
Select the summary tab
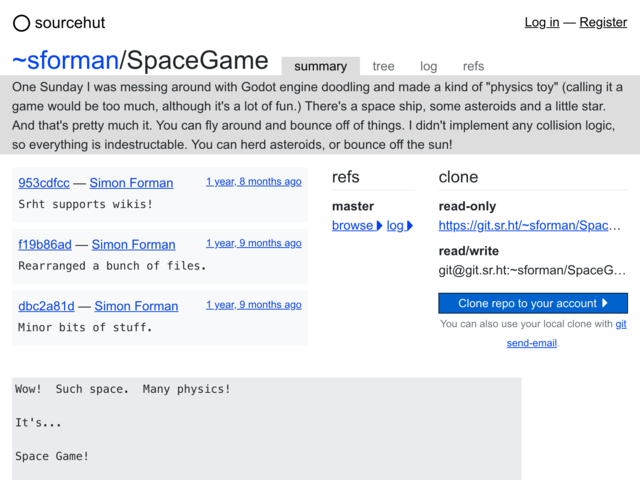[320, 66]
